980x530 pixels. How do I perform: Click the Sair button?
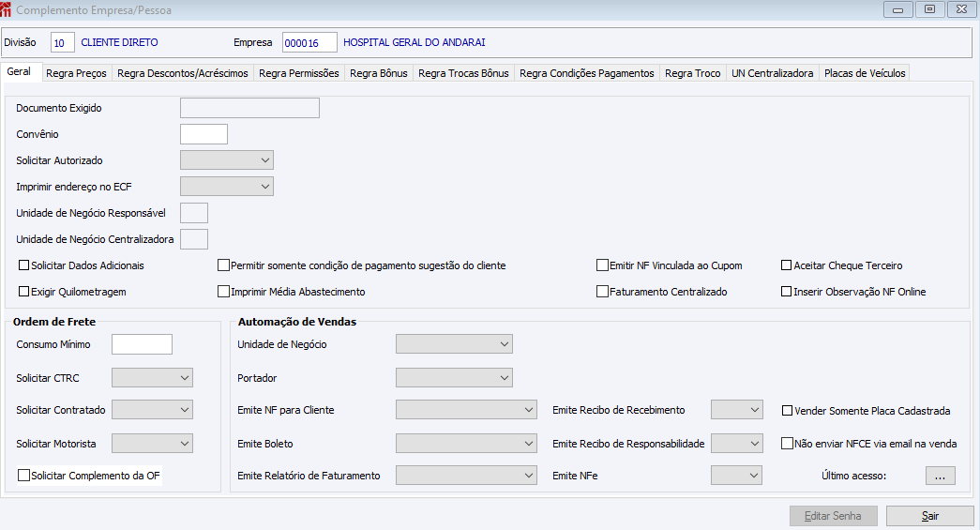[929, 516]
